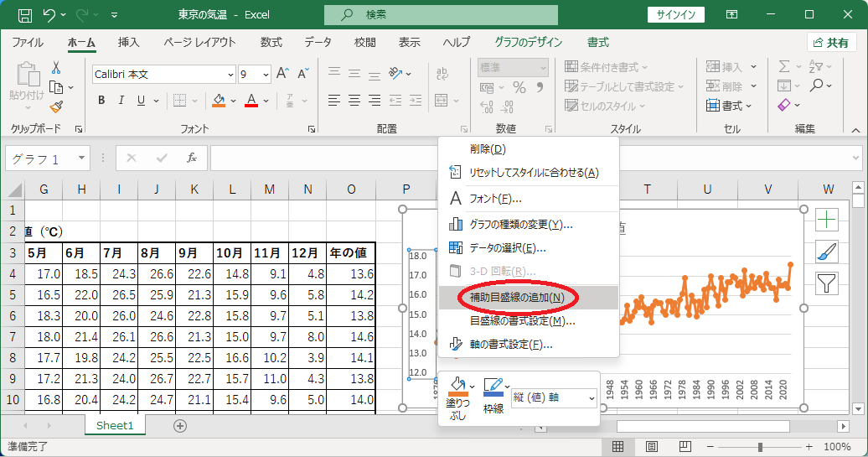Toggle Bold formatting

click(x=101, y=101)
